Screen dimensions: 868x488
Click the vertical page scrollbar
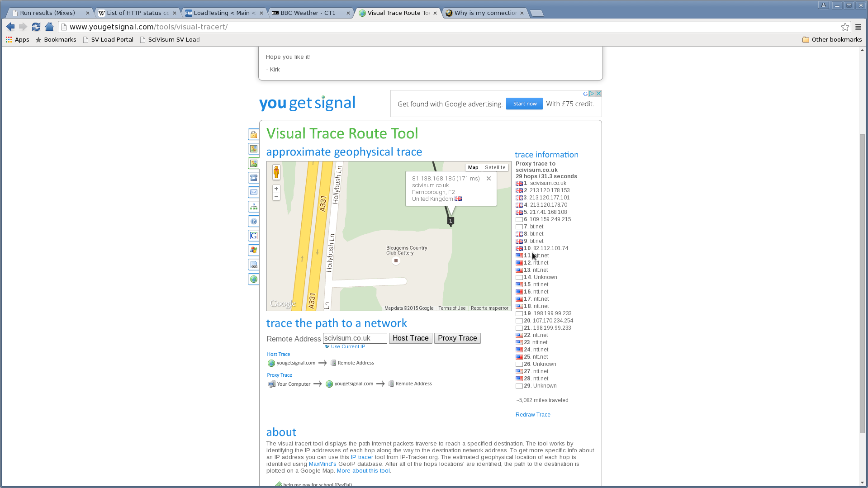coord(862,283)
